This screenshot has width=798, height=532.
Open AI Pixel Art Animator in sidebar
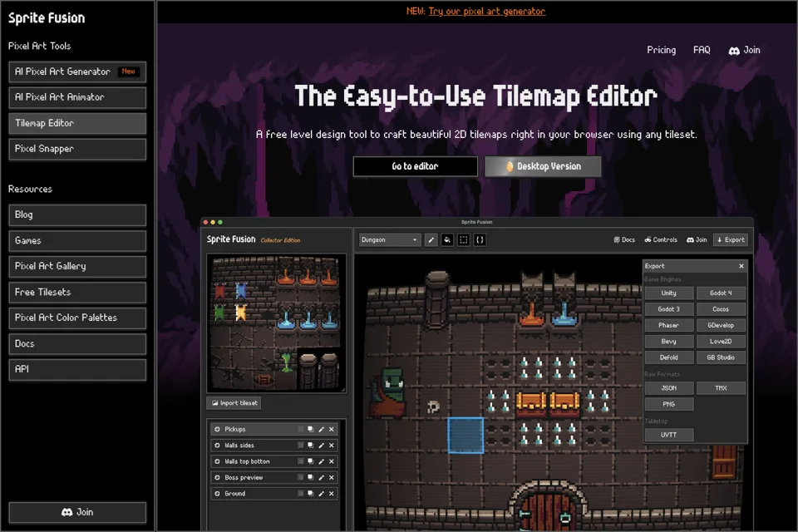(77, 97)
